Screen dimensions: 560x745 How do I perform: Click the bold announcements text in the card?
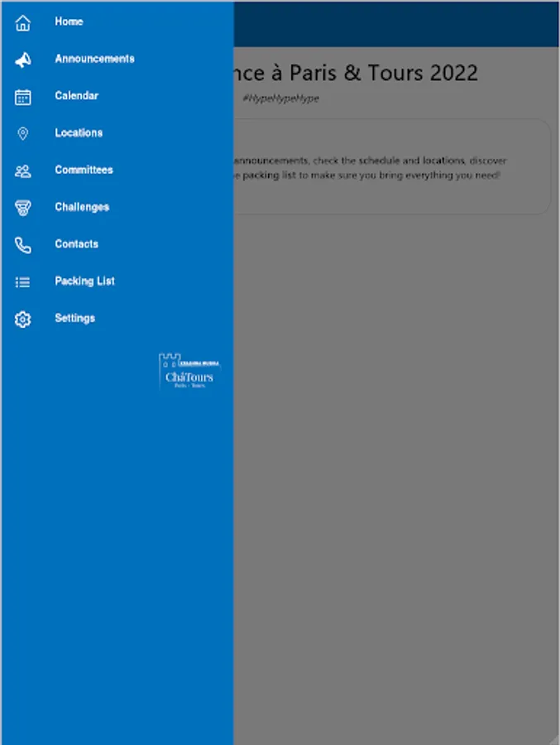tap(271, 161)
